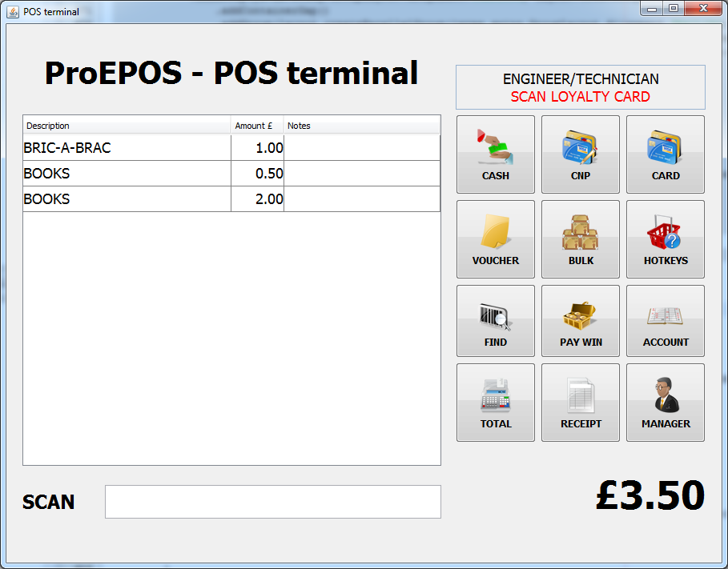Select the BOOKS row priced 2.00
The height and width of the screenshot is (569, 728).
pos(127,199)
